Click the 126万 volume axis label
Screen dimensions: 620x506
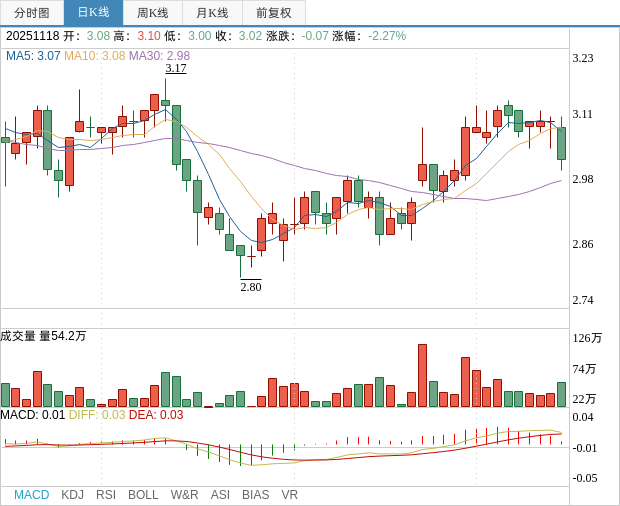point(587,338)
